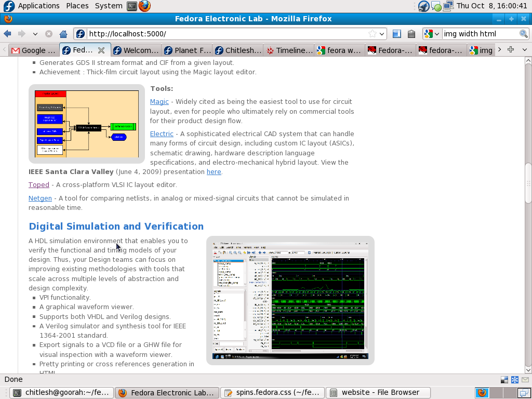Open the Magic link
This screenshot has height=399, width=532.
(x=159, y=102)
